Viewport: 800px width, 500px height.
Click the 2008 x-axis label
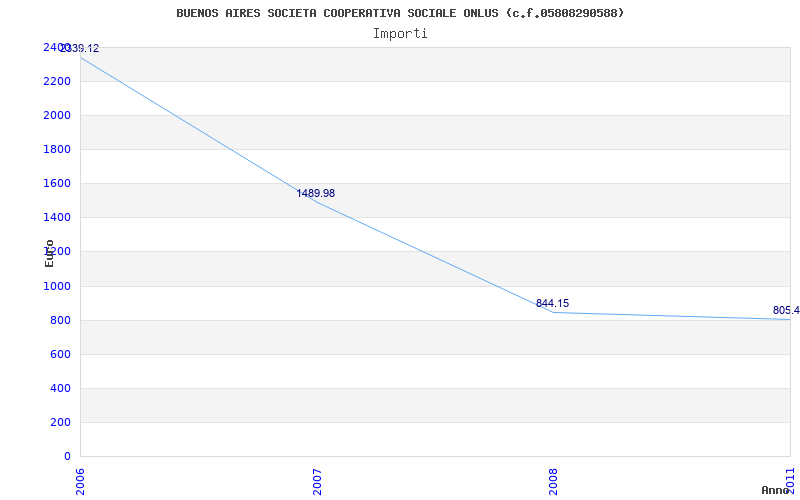[554, 482]
